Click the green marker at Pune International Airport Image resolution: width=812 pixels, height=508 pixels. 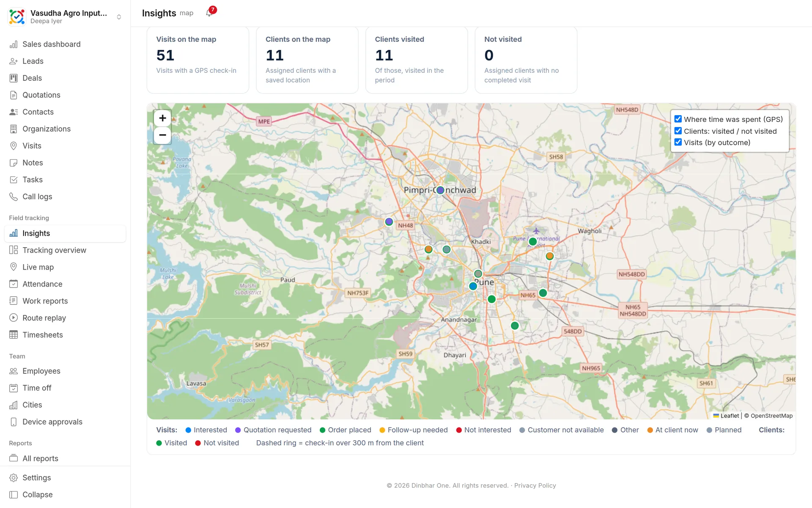tap(533, 242)
